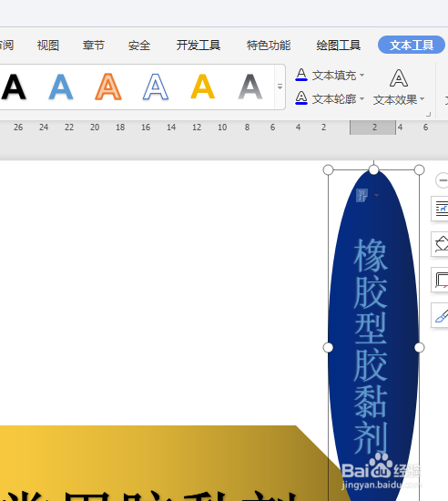Open 文本轮廓 dropdown arrow
Image resolution: width=448 pixels, height=501 pixels.
click(x=361, y=98)
